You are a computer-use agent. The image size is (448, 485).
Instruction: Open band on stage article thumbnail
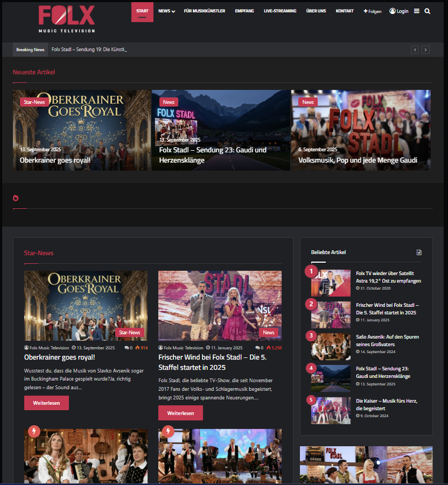point(220,456)
